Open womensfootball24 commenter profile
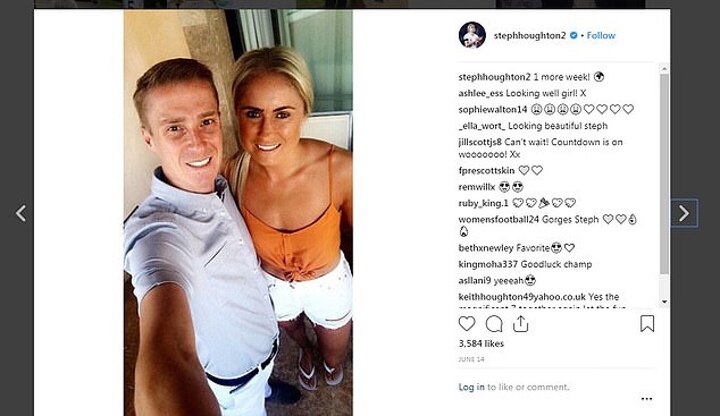The image size is (720, 416). click(498, 219)
